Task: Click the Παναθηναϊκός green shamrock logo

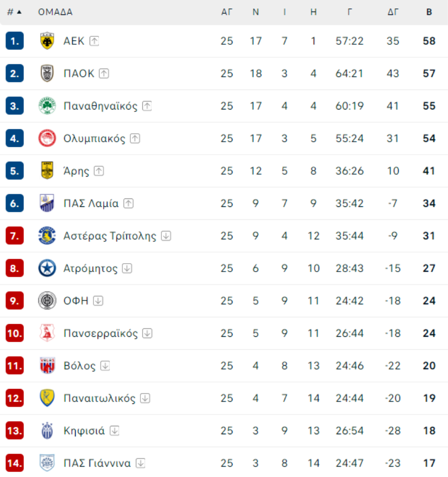Action: coord(47,106)
